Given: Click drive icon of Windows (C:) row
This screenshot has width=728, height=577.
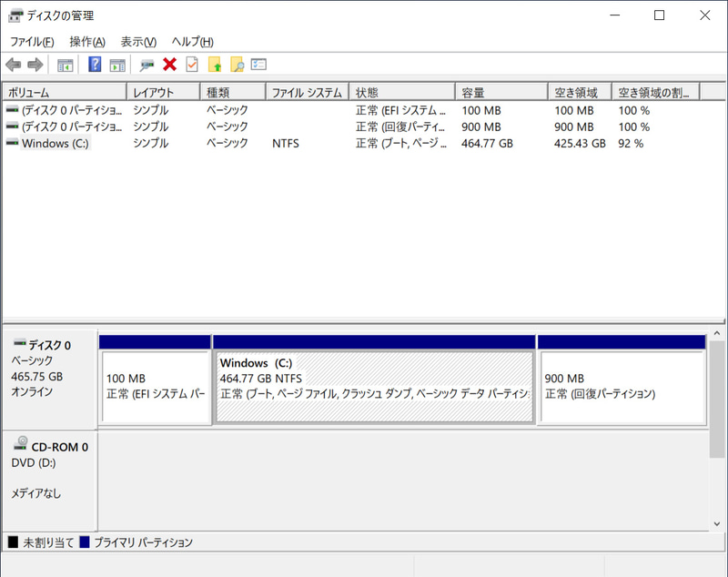Looking at the screenshot, I should pos(12,143).
